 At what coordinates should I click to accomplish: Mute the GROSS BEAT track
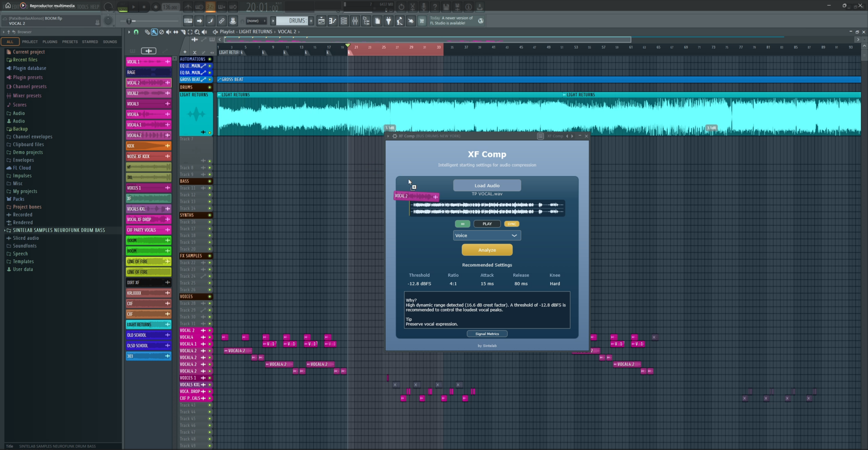click(209, 80)
